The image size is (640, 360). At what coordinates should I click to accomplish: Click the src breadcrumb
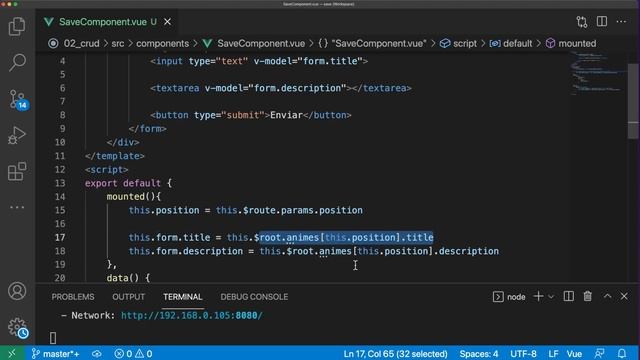[118, 44]
